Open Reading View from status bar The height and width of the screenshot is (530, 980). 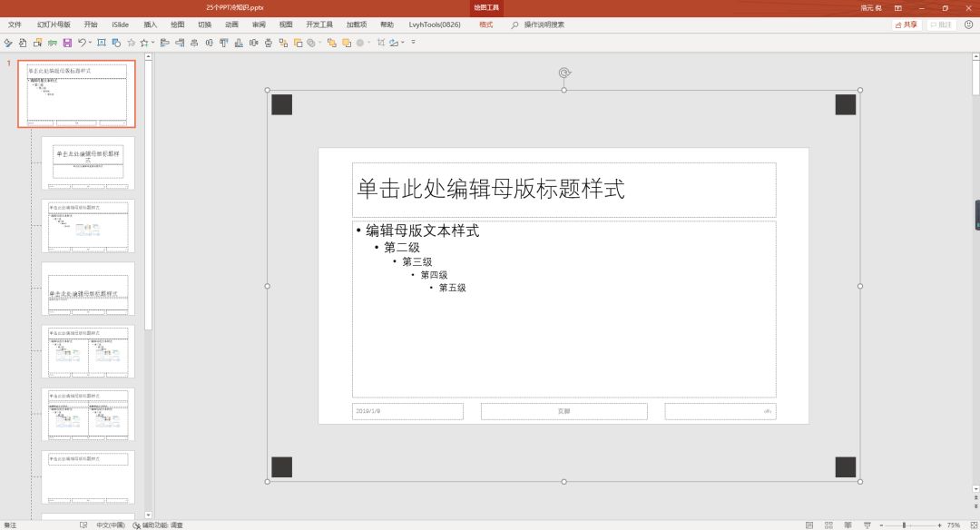(x=848, y=525)
